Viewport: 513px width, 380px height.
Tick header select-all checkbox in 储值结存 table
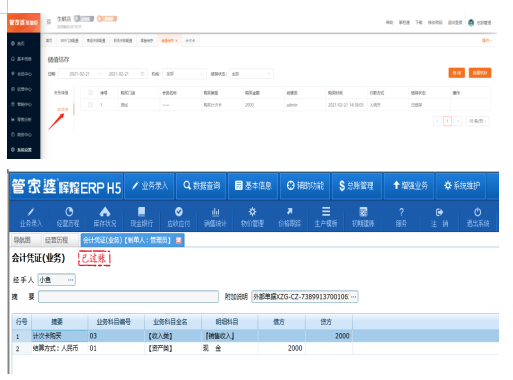coord(90,93)
